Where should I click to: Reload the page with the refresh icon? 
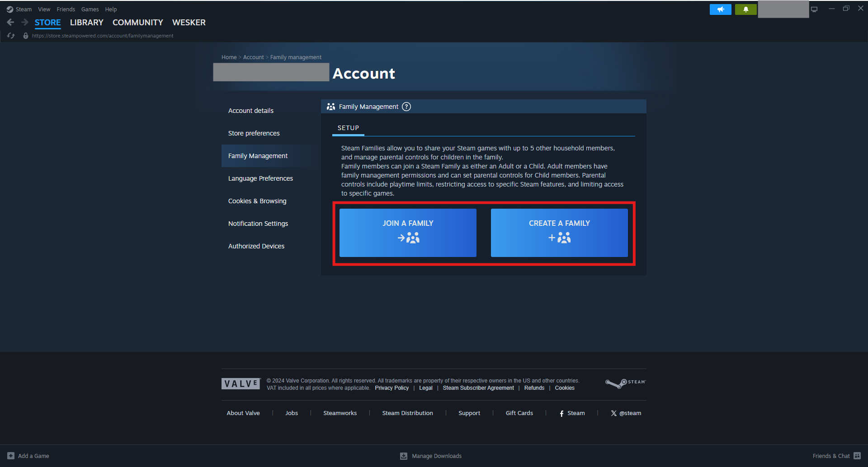click(11, 36)
